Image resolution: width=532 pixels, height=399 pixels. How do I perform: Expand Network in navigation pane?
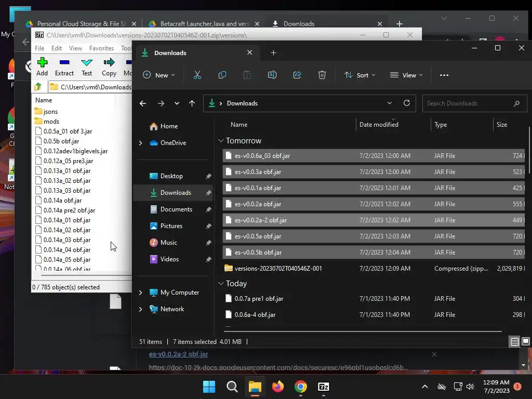click(x=140, y=309)
